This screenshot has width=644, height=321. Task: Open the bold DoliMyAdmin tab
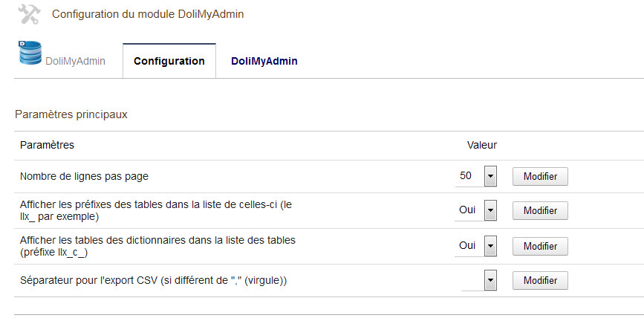(x=264, y=61)
